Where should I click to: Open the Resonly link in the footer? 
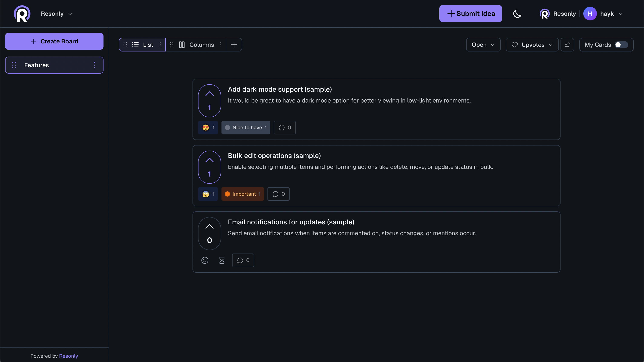69,356
